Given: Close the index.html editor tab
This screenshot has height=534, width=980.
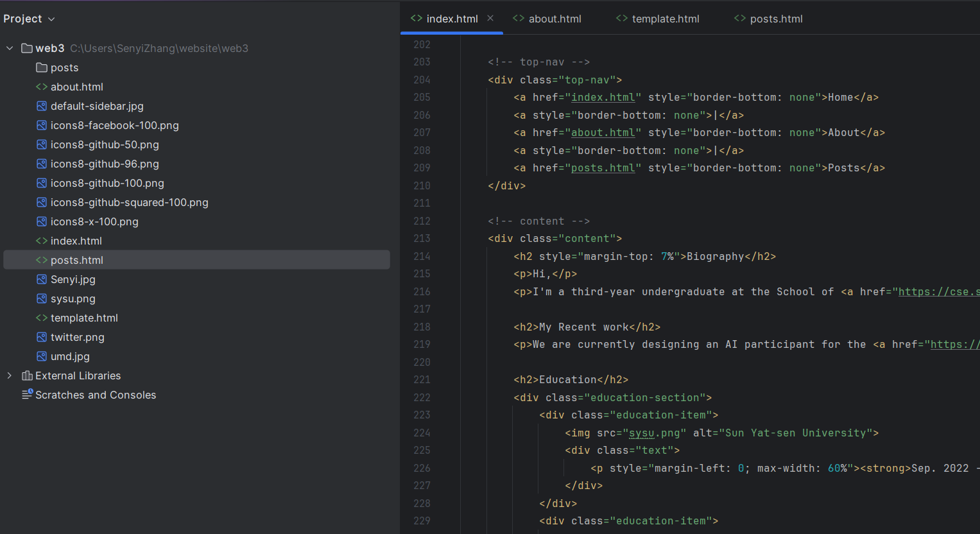Looking at the screenshot, I should [x=490, y=19].
